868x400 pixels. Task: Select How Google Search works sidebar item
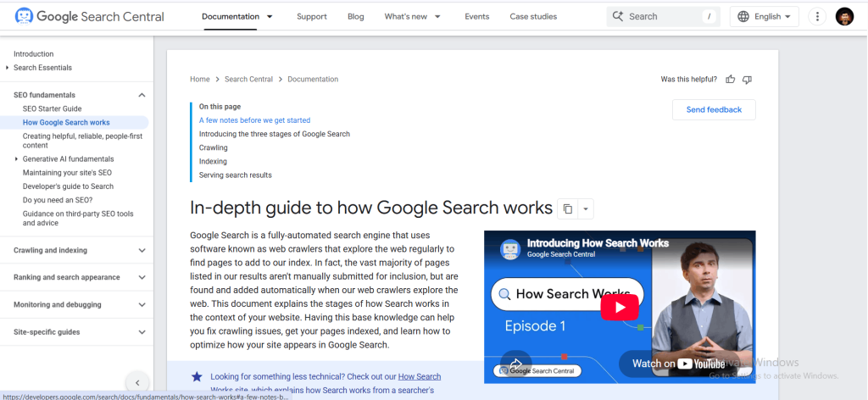point(66,123)
